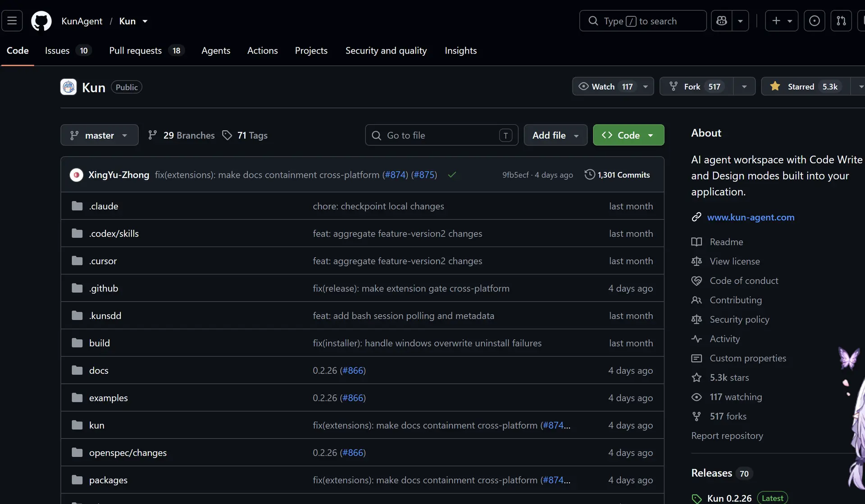Click the eye icon beside 117 watching
The width and height of the screenshot is (865, 504).
(697, 397)
